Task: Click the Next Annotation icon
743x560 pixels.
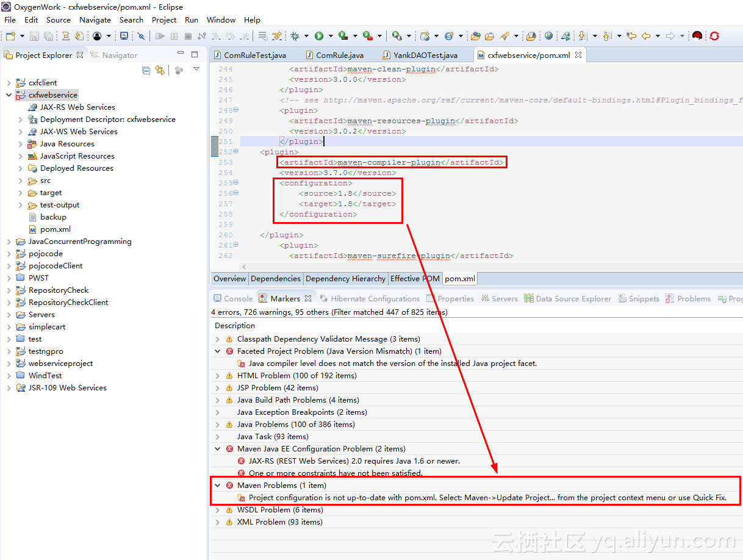Action: (582, 36)
